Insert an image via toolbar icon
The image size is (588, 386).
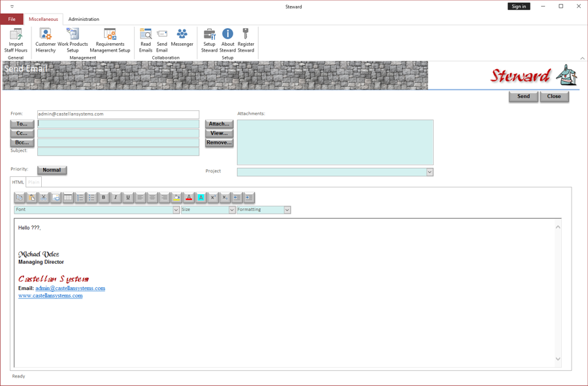pyautogui.click(x=56, y=197)
